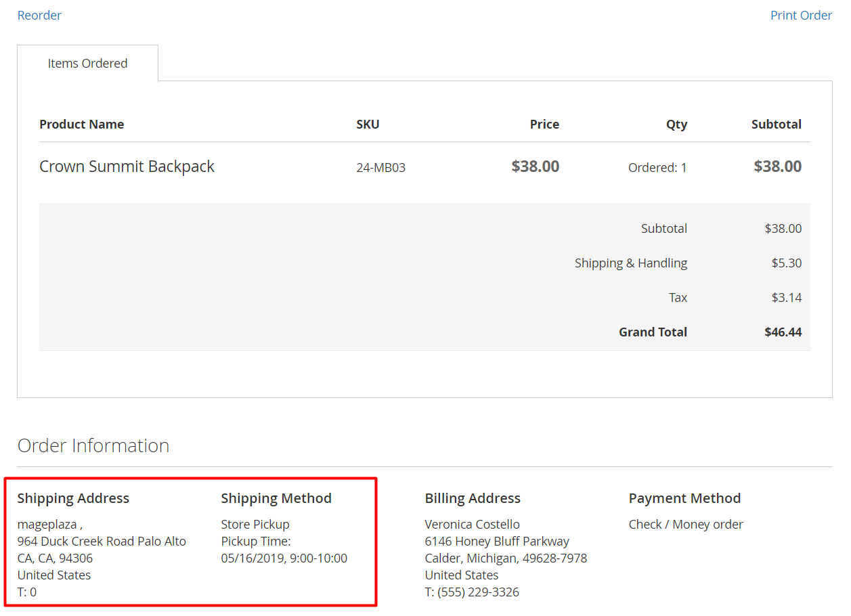
Task: Click the SKU column header
Action: 368,124
